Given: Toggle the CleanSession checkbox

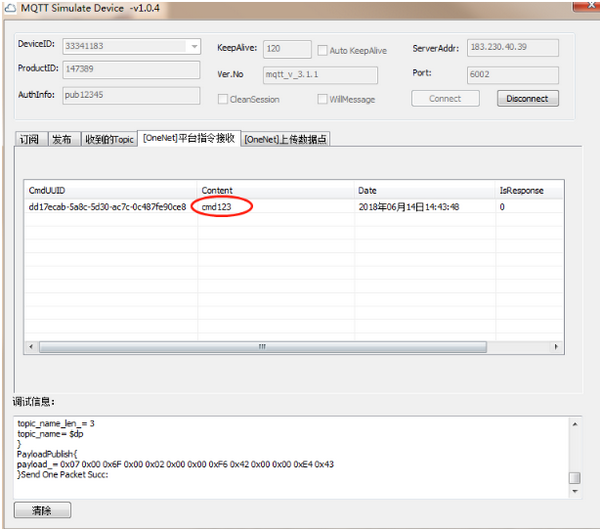Looking at the screenshot, I should pos(223,99).
